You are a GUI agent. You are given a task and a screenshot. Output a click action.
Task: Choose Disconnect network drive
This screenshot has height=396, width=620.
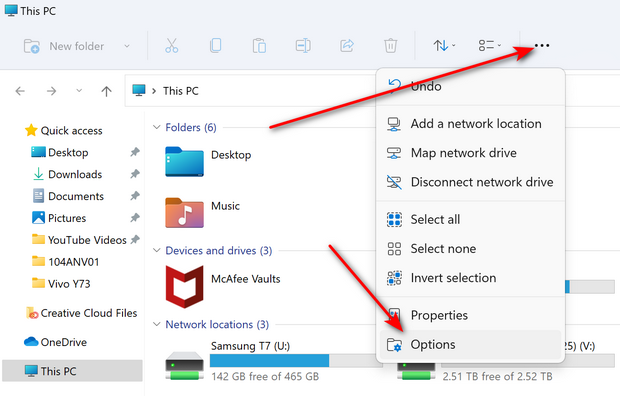pyautogui.click(x=471, y=182)
